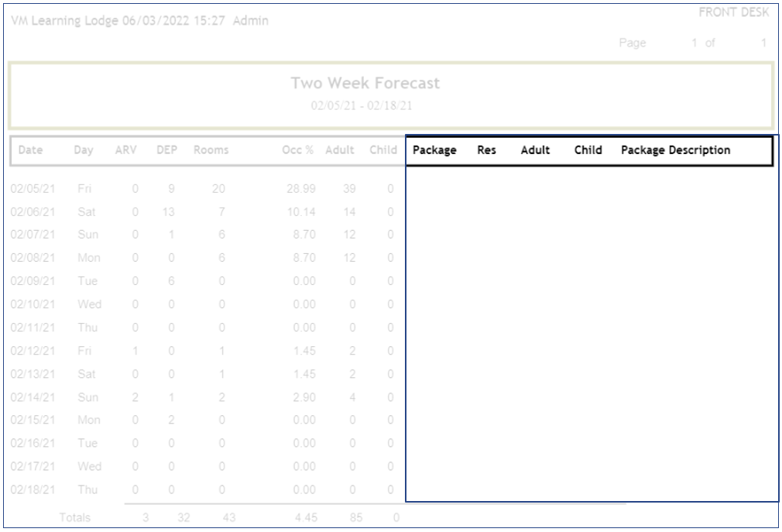
Task: Select the Res column header
Action: click(486, 150)
